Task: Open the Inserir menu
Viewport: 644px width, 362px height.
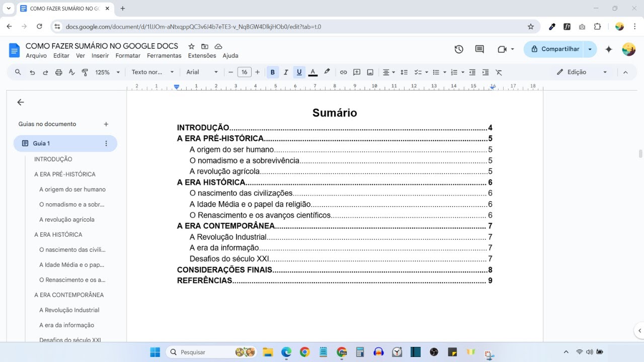Action: pos(100,56)
